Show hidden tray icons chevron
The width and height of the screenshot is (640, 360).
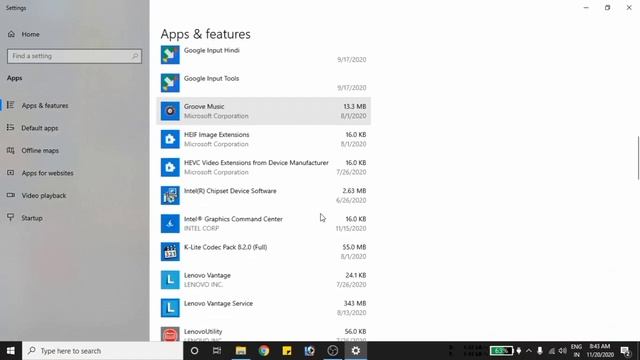pos(529,351)
